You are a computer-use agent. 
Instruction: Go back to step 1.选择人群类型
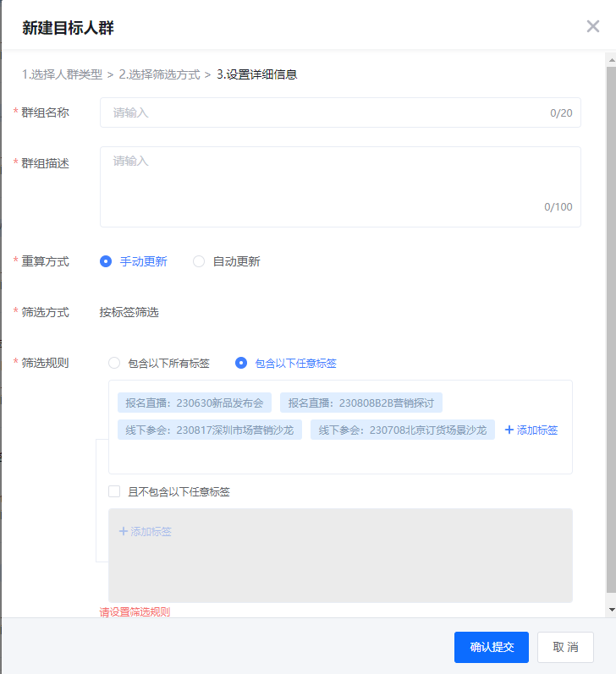[x=63, y=74]
